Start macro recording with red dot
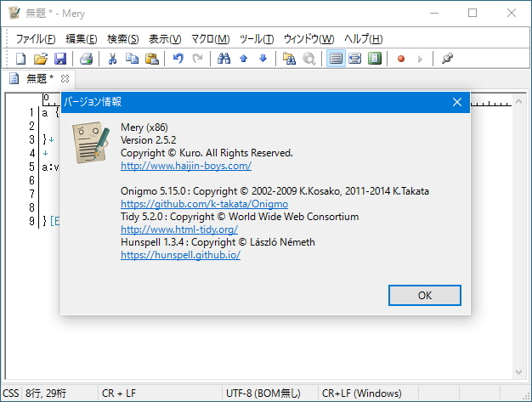Image resolution: width=532 pixels, height=402 pixels. click(x=401, y=59)
